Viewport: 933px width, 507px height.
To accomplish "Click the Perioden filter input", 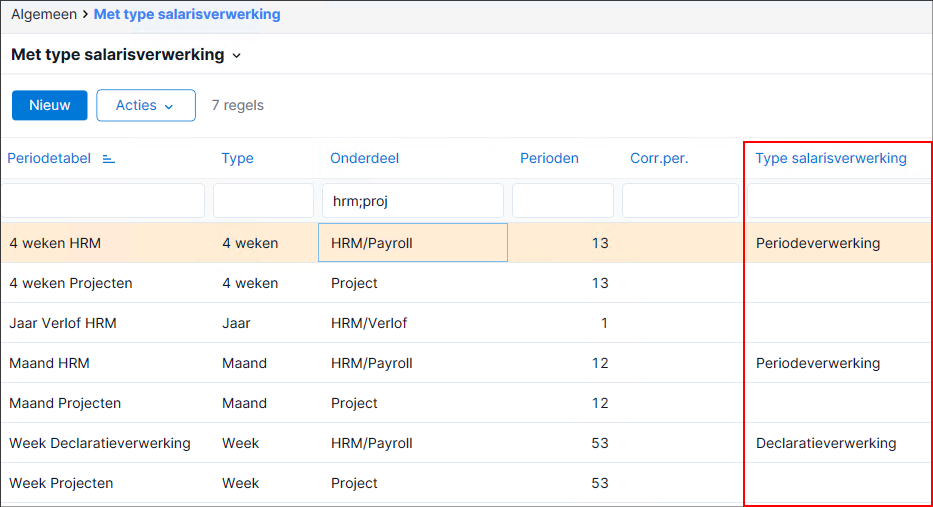I will (562, 201).
